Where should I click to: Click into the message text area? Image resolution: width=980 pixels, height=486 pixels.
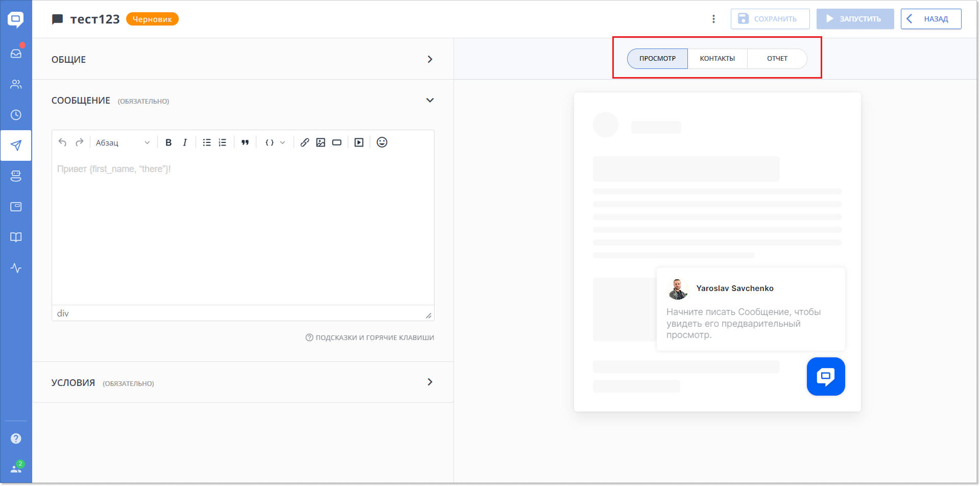[243, 230]
